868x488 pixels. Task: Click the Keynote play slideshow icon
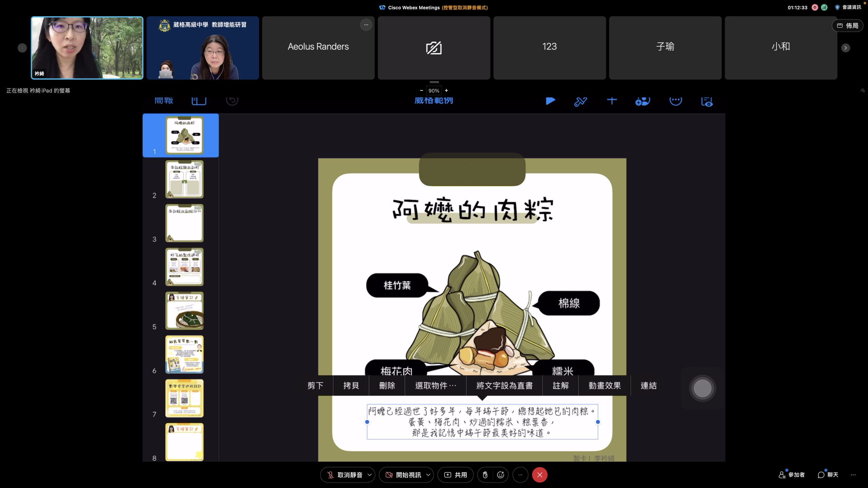tap(550, 101)
